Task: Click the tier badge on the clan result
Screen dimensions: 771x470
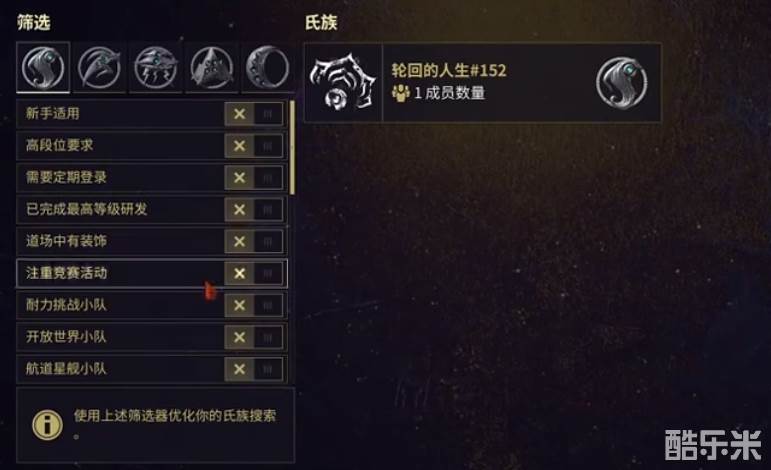Action: pyautogui.click(x=622, y=83)
